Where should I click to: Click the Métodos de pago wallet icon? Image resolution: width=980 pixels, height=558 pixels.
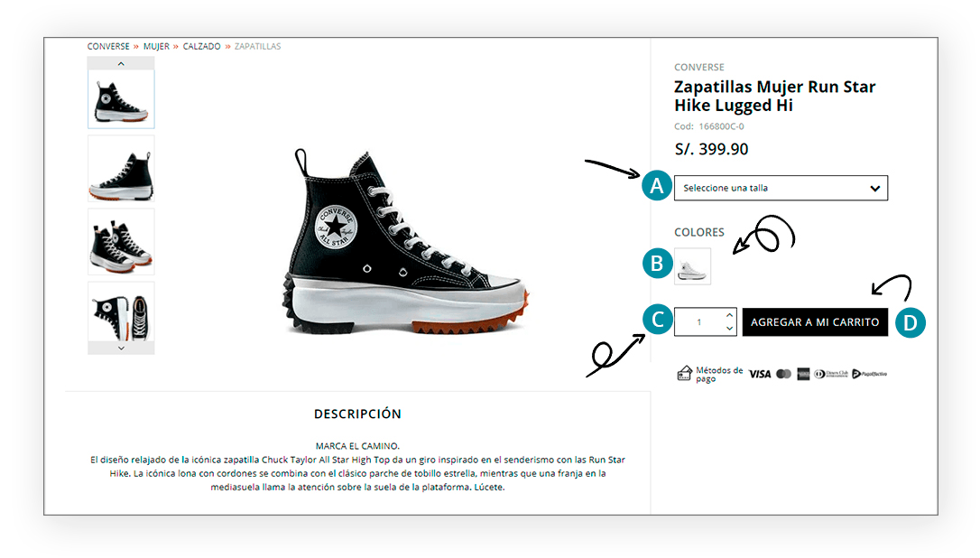click(x=684, y=374)
